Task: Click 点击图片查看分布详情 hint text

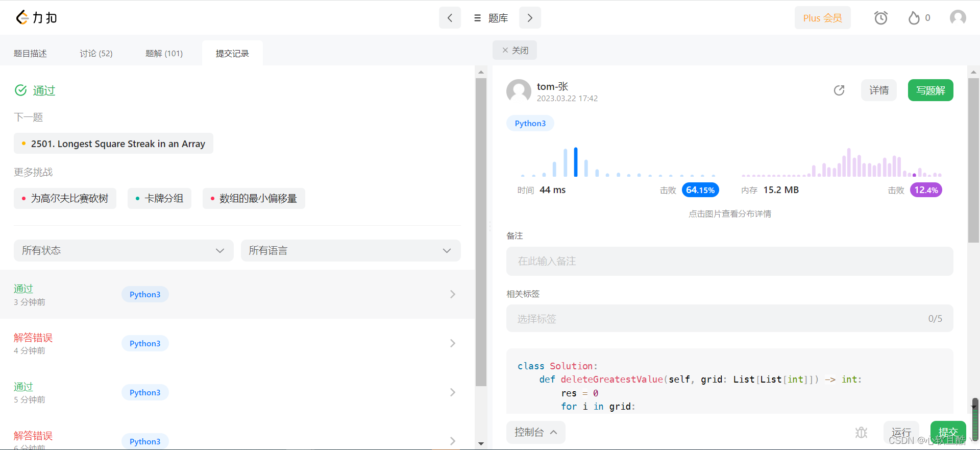Action: click(730, 214)
